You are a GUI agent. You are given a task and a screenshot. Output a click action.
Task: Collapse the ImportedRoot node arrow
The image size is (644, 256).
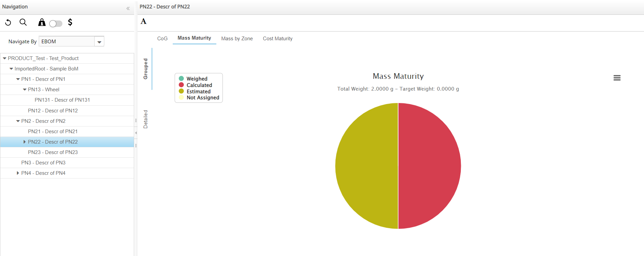tap(11, 69)
